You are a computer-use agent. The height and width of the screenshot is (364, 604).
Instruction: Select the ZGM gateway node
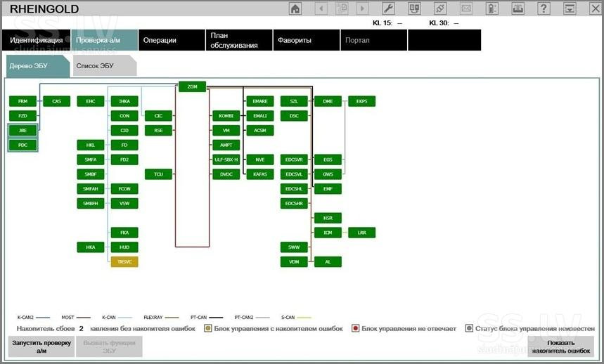click(192, 86)
